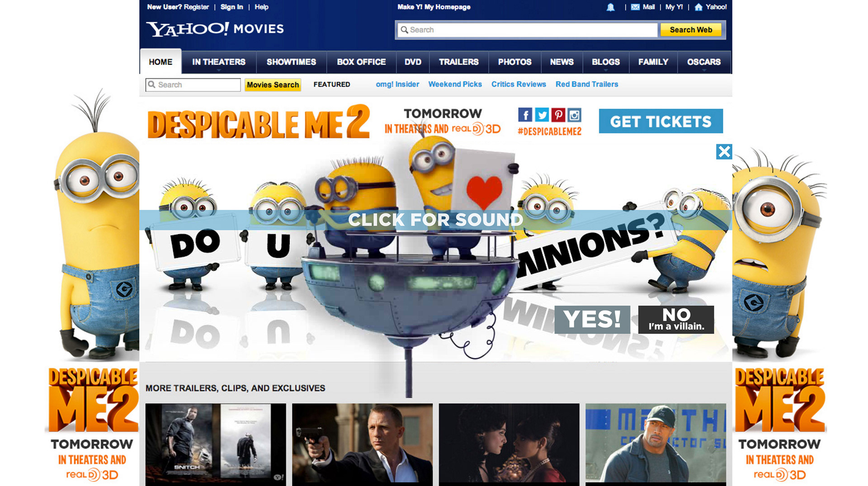Open the IN THEATERS tab

click(219, 62)
